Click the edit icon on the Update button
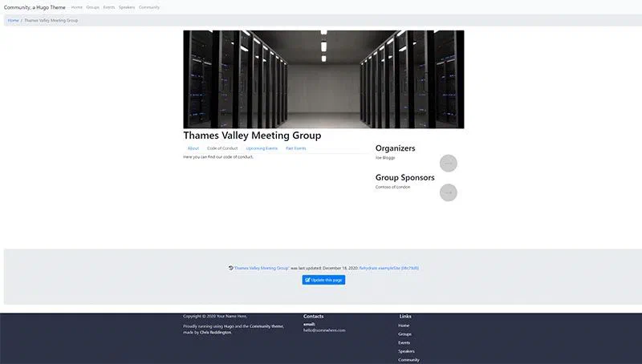Viewport: 642px width, 364px height. point(307,280)
